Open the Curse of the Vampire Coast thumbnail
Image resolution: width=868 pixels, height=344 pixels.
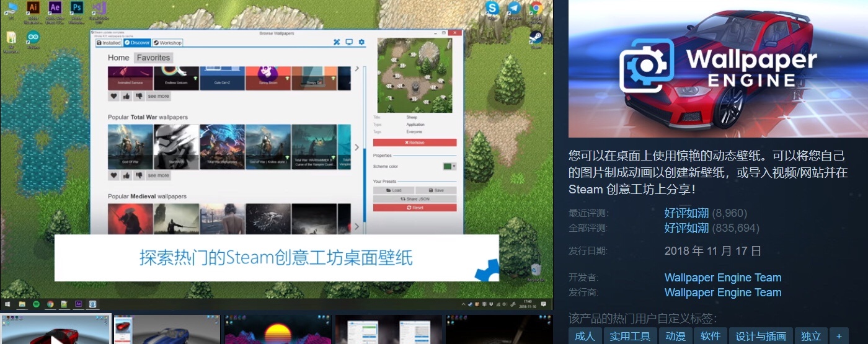314,147
